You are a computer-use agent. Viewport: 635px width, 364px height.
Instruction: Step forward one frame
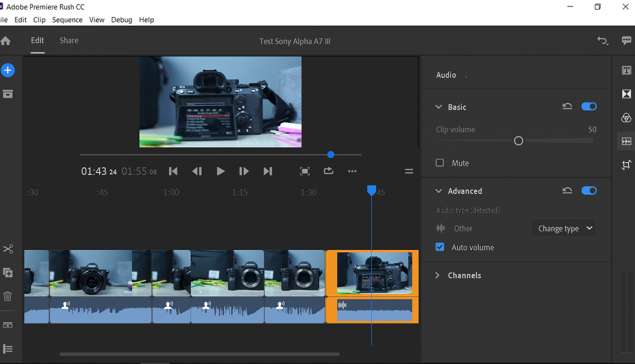click(x=244, y=171)
